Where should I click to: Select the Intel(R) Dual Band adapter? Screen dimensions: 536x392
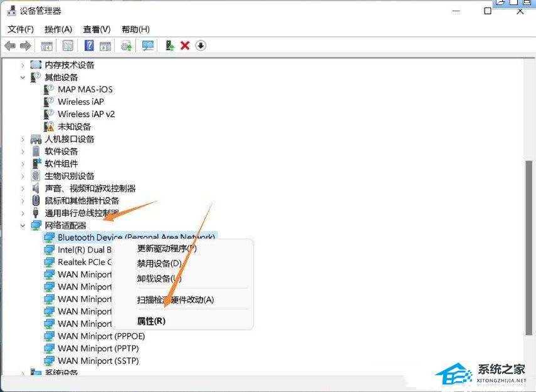tap(85, 250)
